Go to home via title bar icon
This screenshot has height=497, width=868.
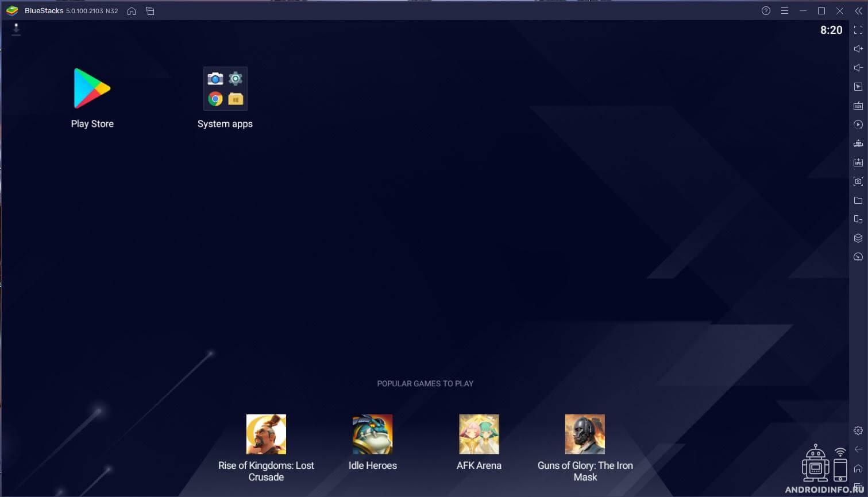(132, 11)
